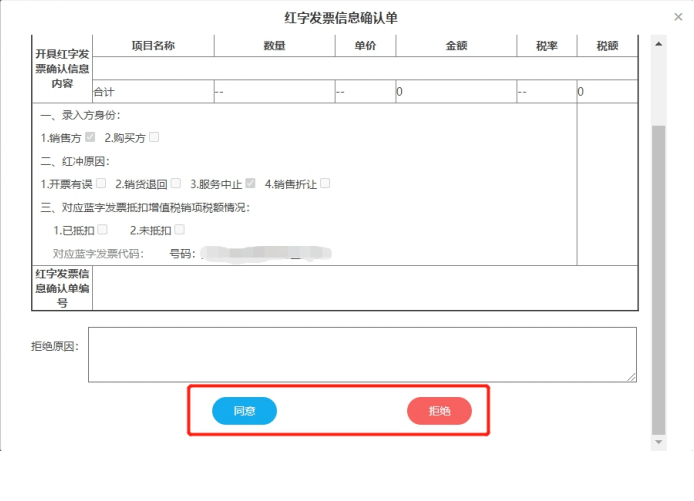Image resolution: width=694 pixels, height=501 pixels.
Task: Close the 红字发票信息确认单 dialog
Action: [x=678, y=16]
